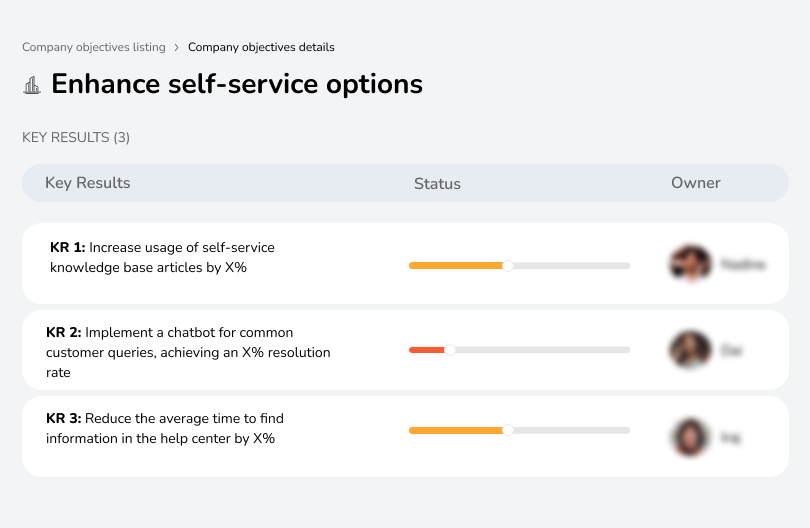Viewport: 810px width, 528px height.
Task: Select the Company objectives details breadcrumb
Action: click(x=261, y=47)
